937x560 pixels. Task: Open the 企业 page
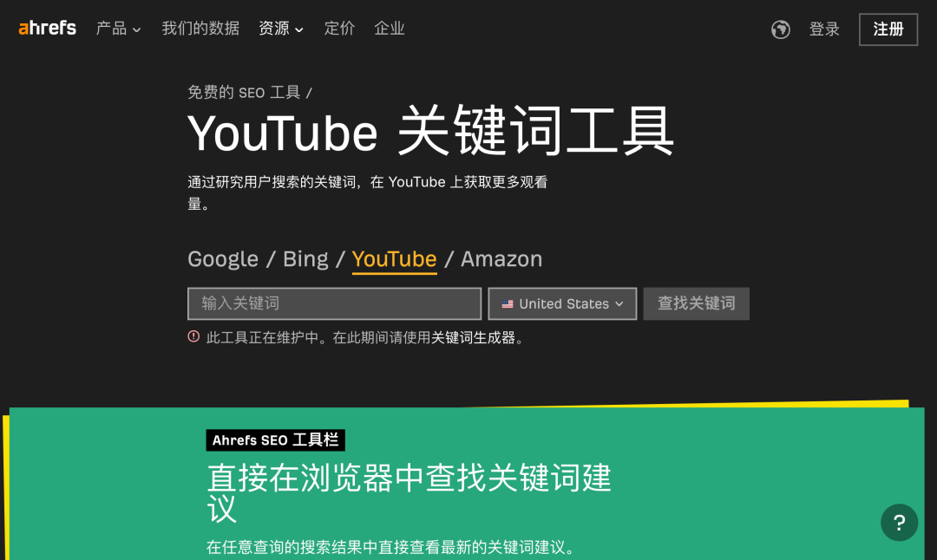[389, 28]
